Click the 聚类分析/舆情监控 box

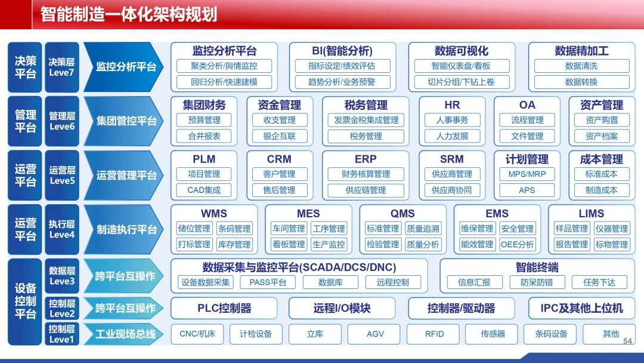[224, 66]
